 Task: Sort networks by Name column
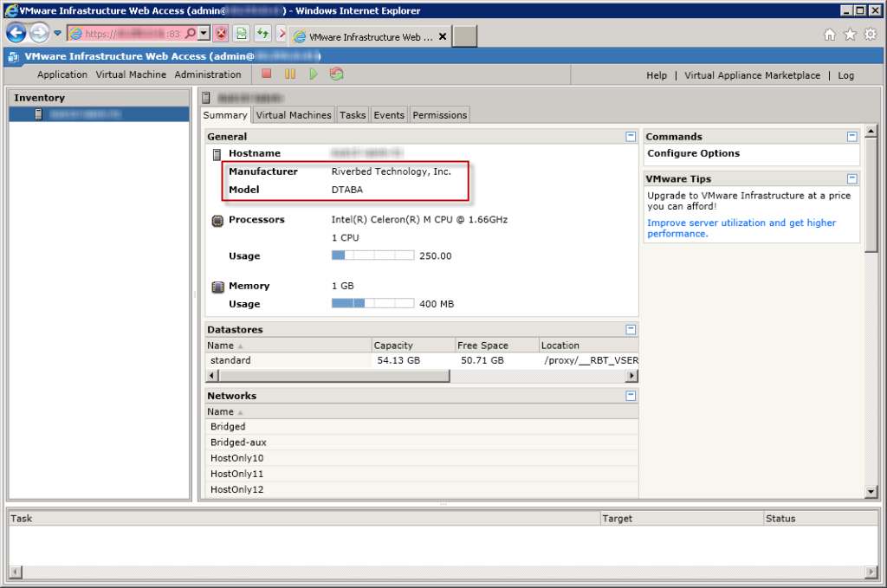click(x=422, y=411)
